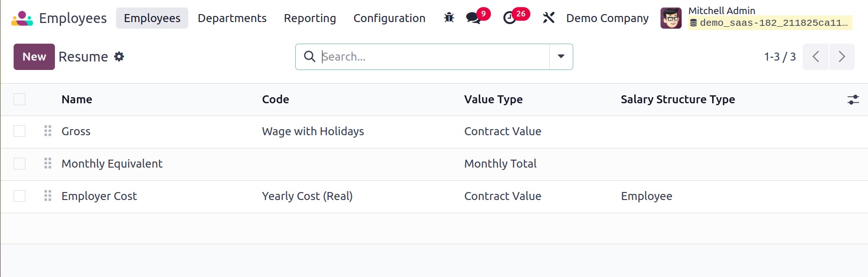
Task: Click the New button
Action: point(34,57)
